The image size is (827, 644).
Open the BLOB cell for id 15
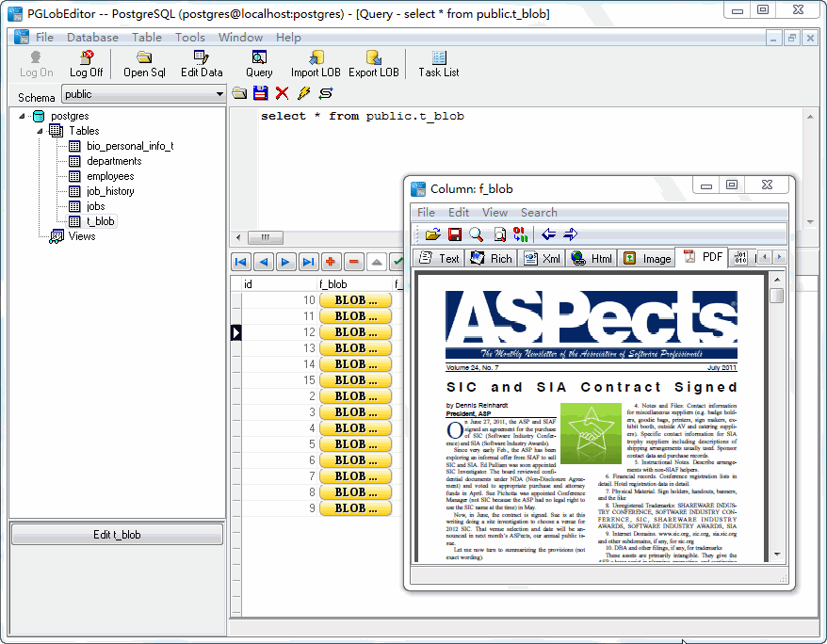click(355, 380)
